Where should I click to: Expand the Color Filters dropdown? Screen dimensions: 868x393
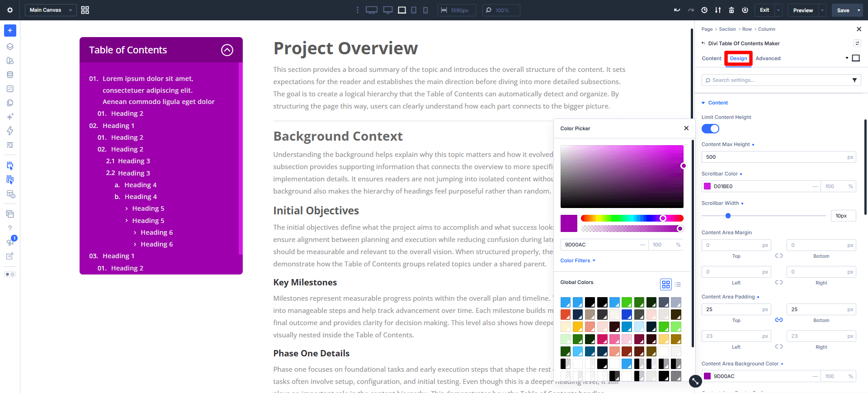[578, 260]
